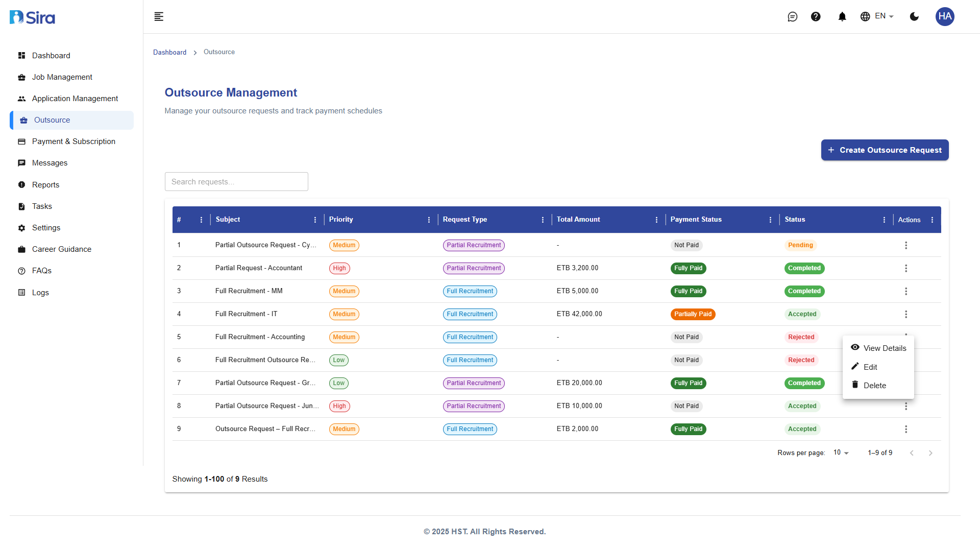
Task: Collapse the sidebar with the menu icon
Action: point(159,17)
